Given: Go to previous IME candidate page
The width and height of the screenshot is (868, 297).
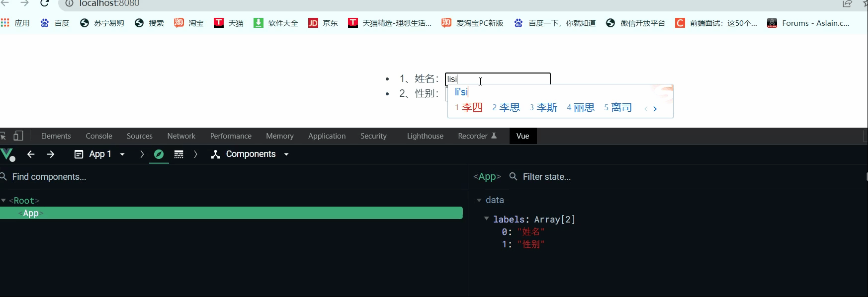Looking at the screenshot, I should click(x=646, y=109).
